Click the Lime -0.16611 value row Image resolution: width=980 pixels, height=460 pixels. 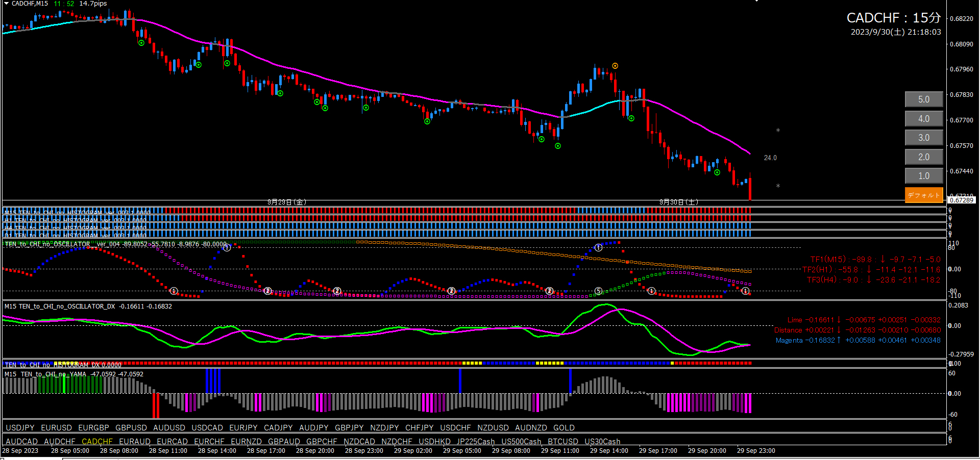click(x=864, y=320)
